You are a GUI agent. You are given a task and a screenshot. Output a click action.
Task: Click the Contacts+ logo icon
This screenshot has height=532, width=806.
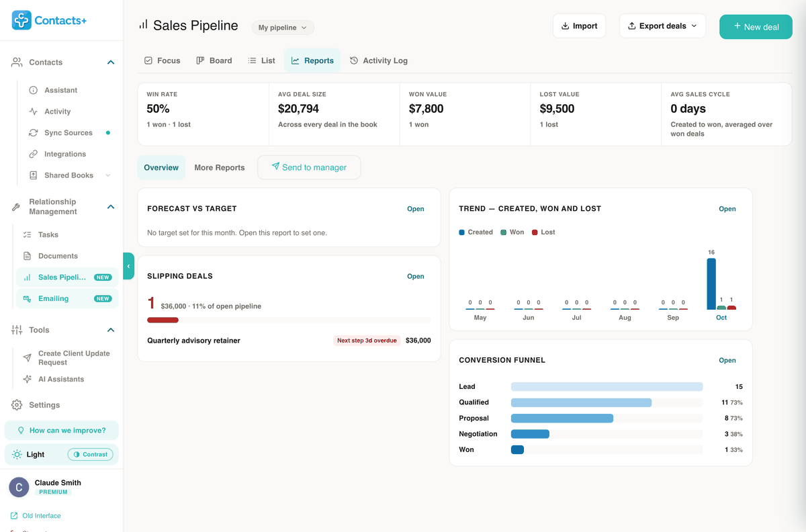pos(21,20)
